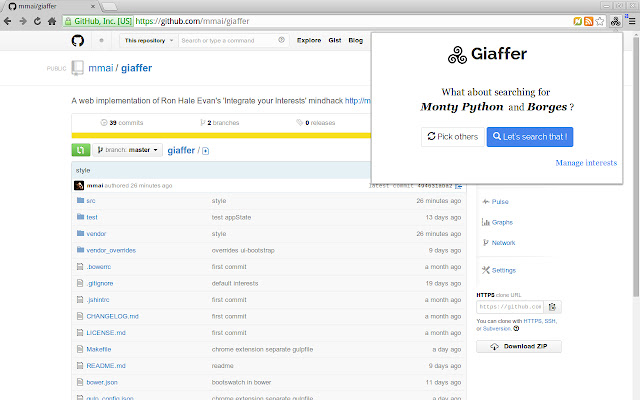Click the browser address bar URL

point(192,21)
